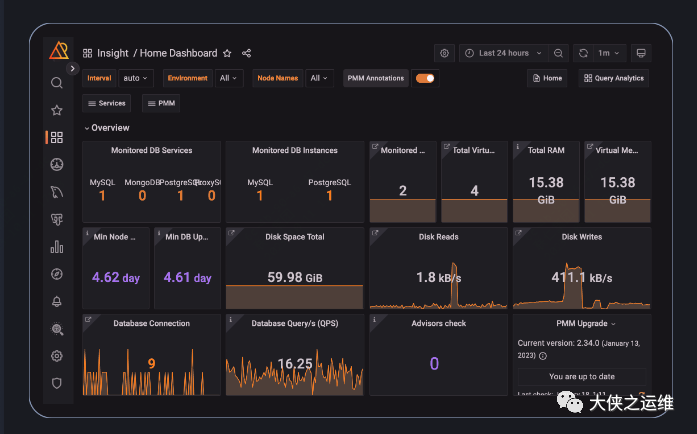697x434 pixels.
Task: Open the Interval auto dropdown
Action: pos(136,78)
